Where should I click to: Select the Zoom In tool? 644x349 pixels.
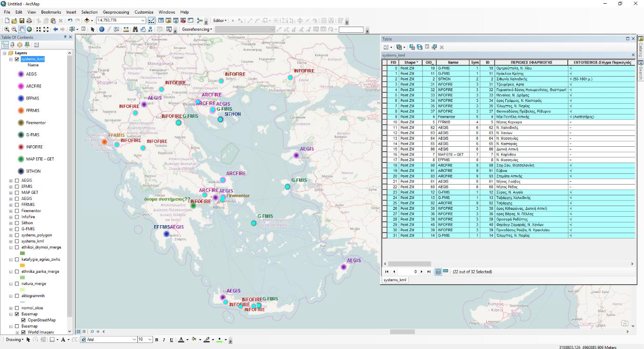tap(7, 29)
